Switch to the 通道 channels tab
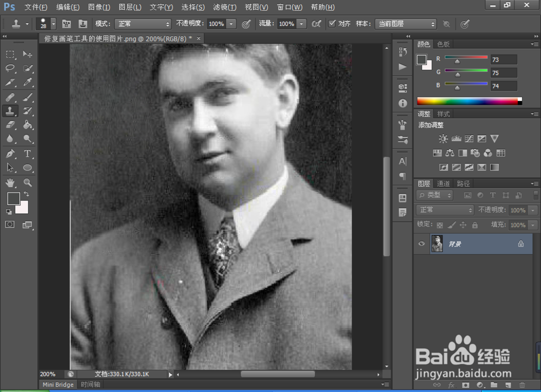The width and height of the screenshot is (541, 392). coord(443,183)
